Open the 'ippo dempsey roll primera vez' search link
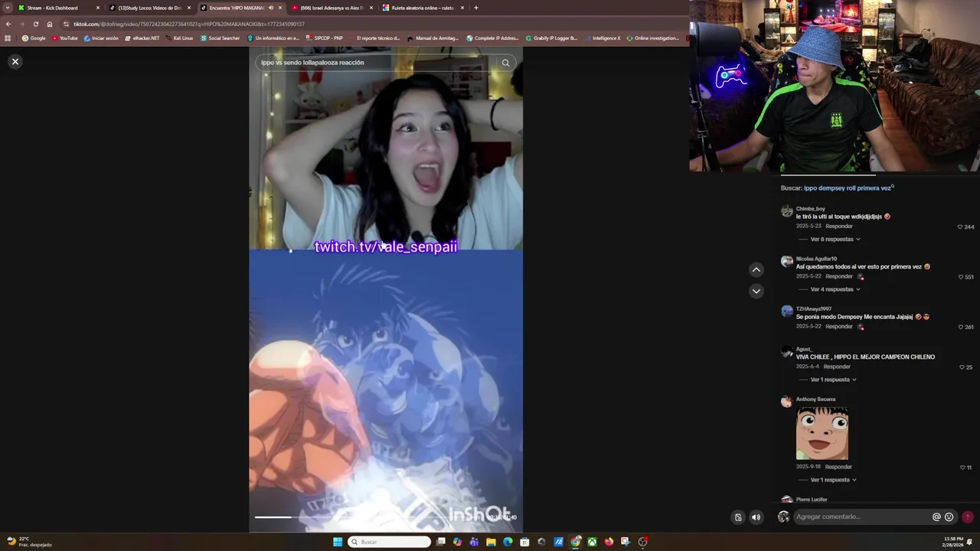The image size is (980, 551). pyautogui.click(x=848, y=187)
